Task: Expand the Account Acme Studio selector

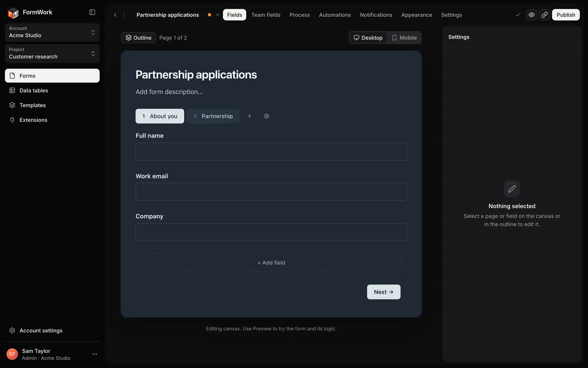Action: click(x=52, y=32)
